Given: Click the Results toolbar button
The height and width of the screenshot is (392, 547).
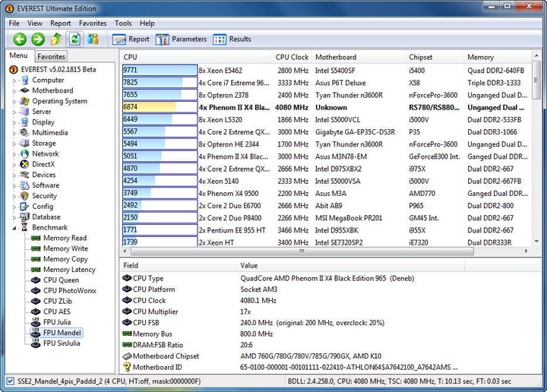Looking at the screenshot, I should click(x=232, y=40).
